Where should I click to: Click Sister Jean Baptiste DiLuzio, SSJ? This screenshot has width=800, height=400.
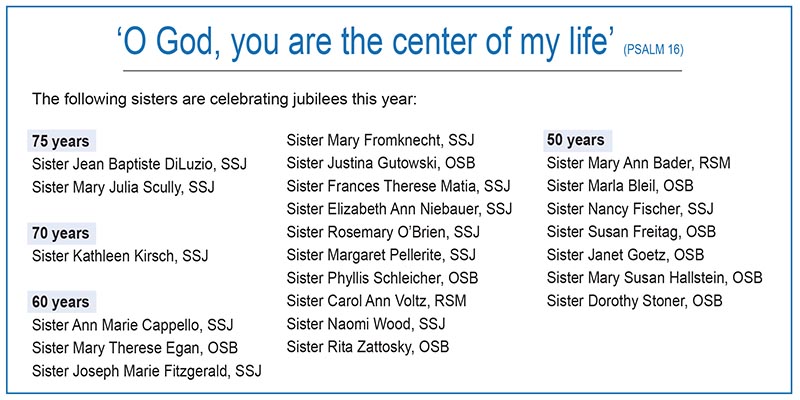139,164
